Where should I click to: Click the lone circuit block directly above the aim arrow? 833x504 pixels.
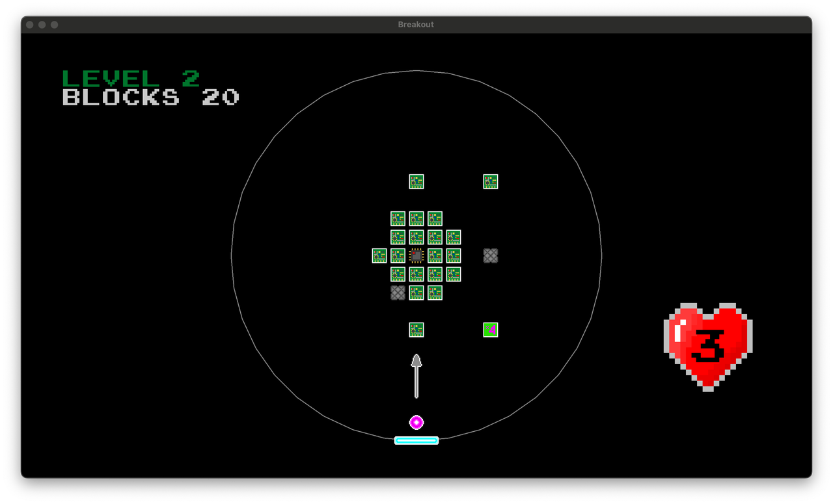pyautogui.click(x=416, y=330)
